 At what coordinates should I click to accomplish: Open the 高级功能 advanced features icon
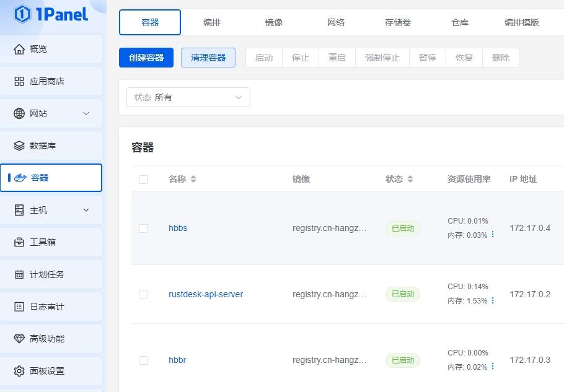click(19, 339)
